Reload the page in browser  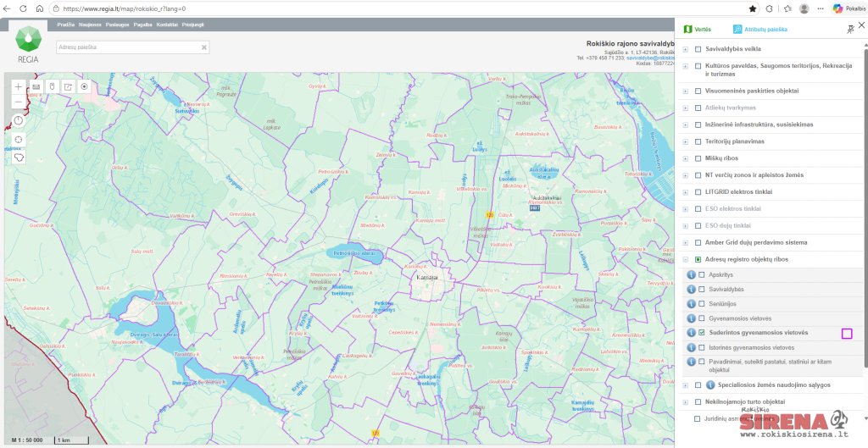[23, 8]
